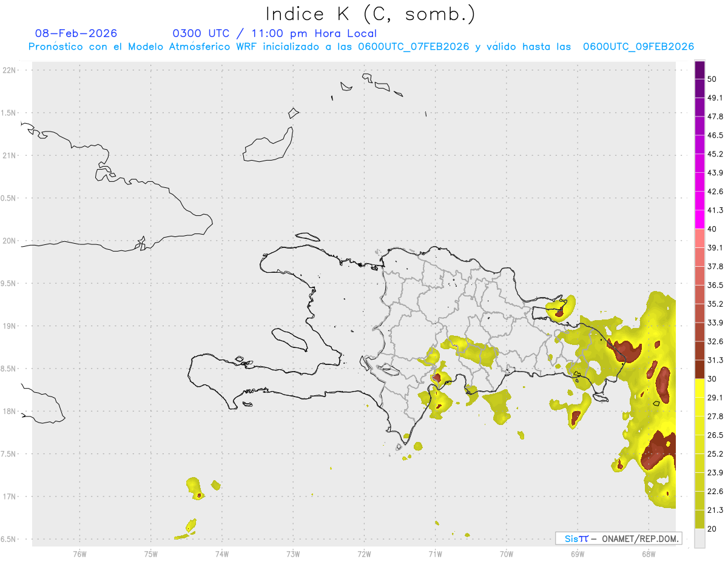Viewport: 728px width, 562px height.
Task: Click the "17N" latitude label
Action: [x=10, y=497]
